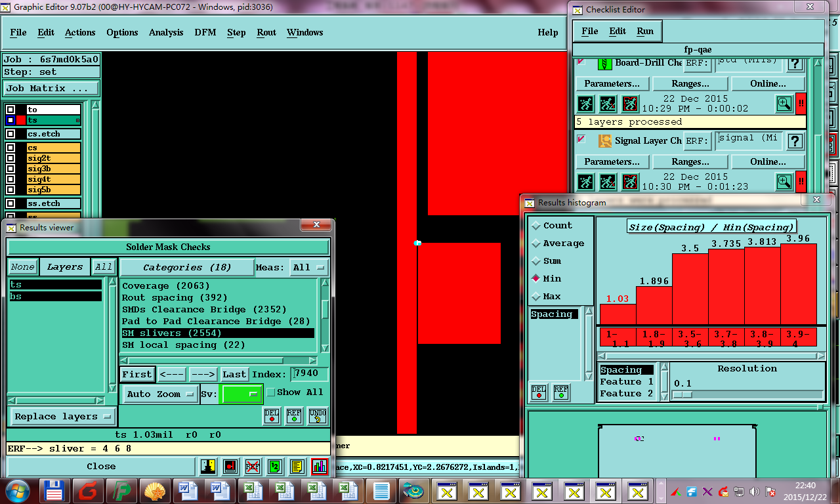Open the DFM menu
The width and height of the screenshot is (840, 504).
coord(205,32)
